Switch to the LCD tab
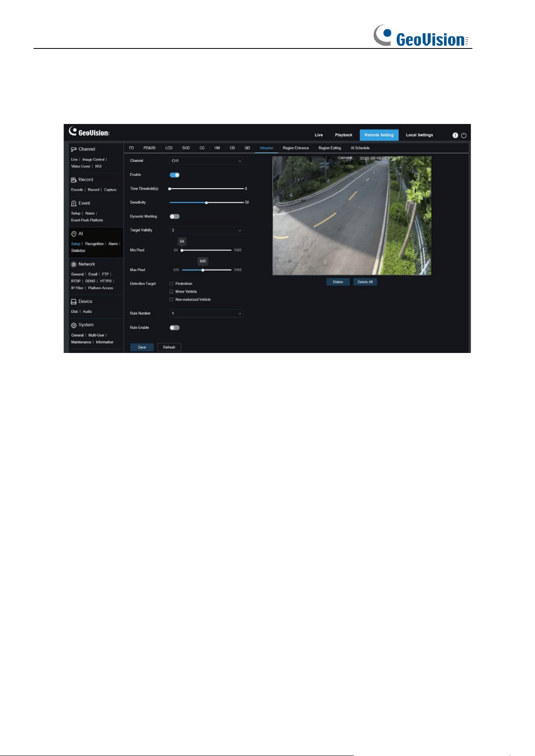Viewport: 535px width, 756px height. [169, 148]
